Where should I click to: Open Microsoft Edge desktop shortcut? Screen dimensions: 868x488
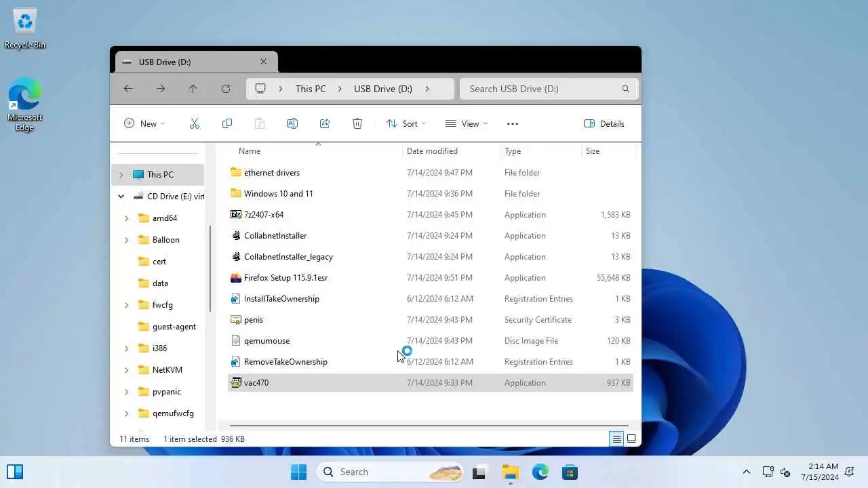click(25, 105)
